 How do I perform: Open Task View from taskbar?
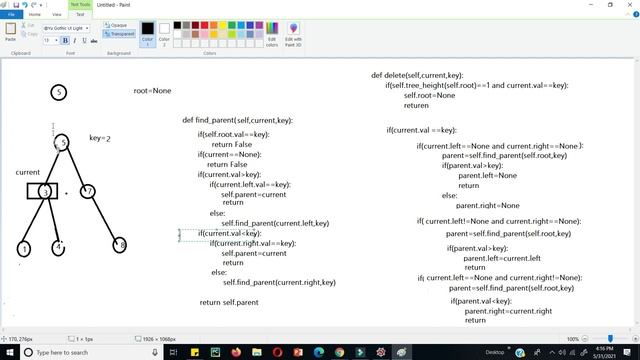[173, 352]
